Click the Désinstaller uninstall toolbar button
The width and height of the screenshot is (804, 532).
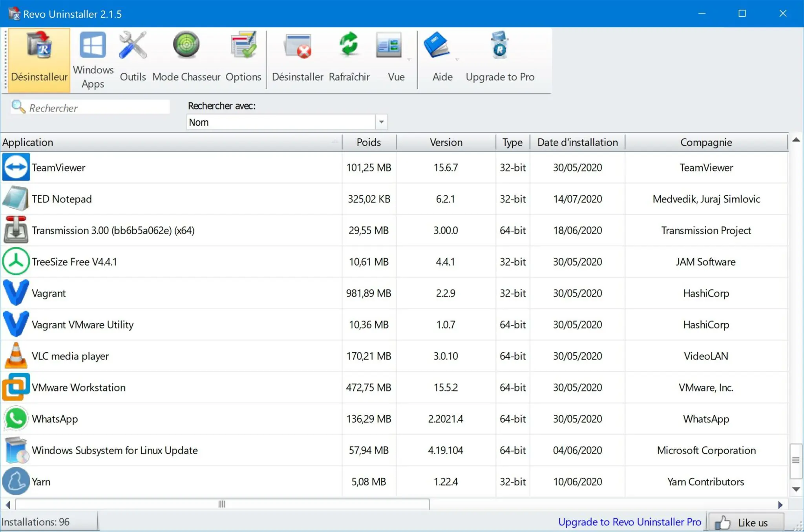click(298, 60)
